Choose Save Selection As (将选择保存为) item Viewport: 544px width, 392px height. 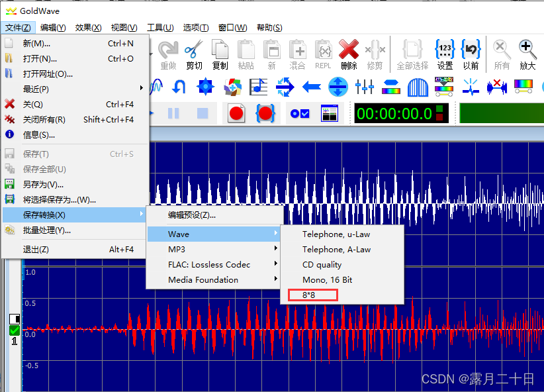75,200
